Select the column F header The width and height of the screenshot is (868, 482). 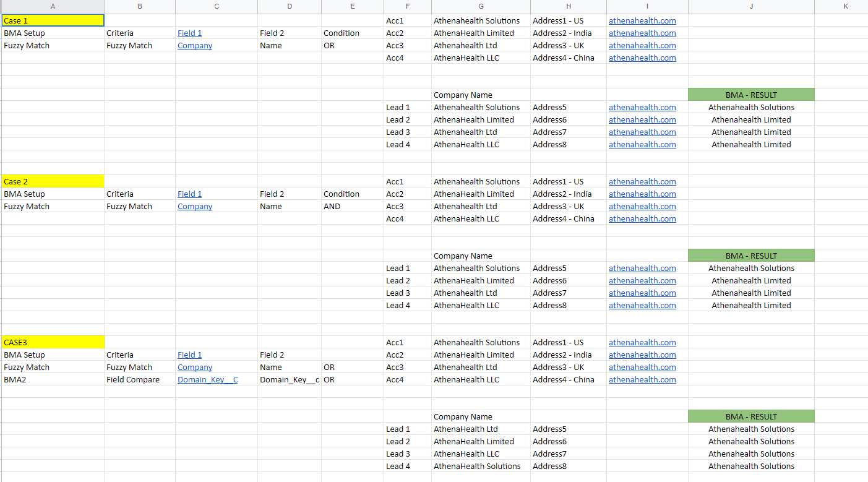coord(408,6)
